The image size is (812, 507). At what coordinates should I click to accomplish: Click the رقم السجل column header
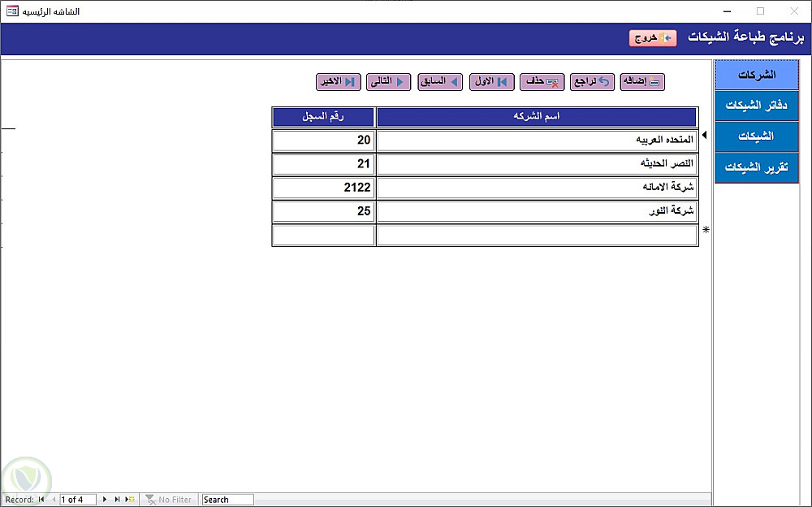point(323,117)
